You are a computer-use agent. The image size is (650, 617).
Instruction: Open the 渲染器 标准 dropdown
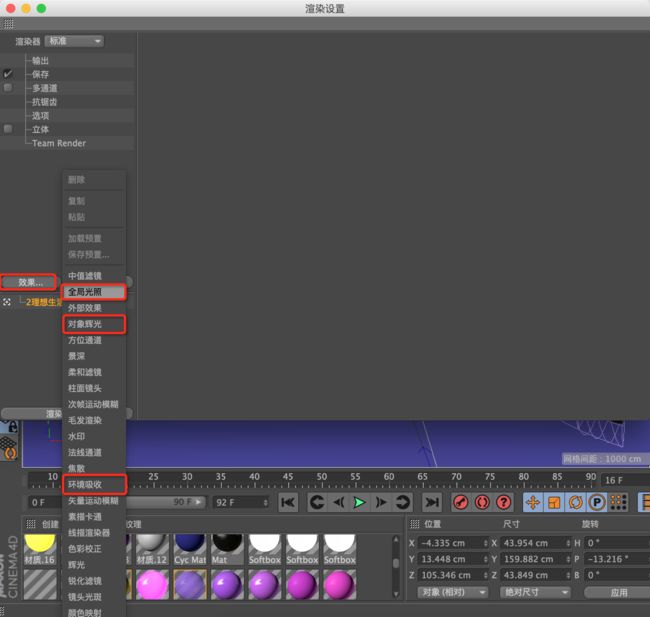[74, 41]
